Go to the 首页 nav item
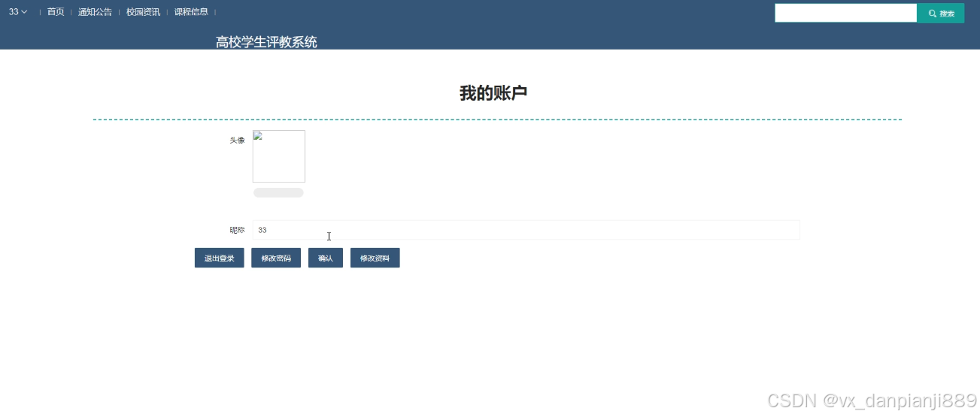This screenshot has width=980, height=417. point(56,12)
